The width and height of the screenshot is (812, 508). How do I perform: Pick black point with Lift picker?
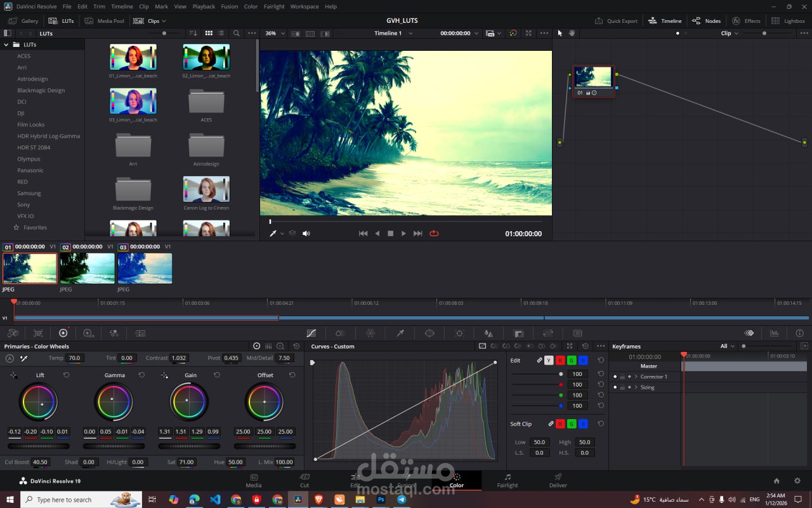coord(14,375)
